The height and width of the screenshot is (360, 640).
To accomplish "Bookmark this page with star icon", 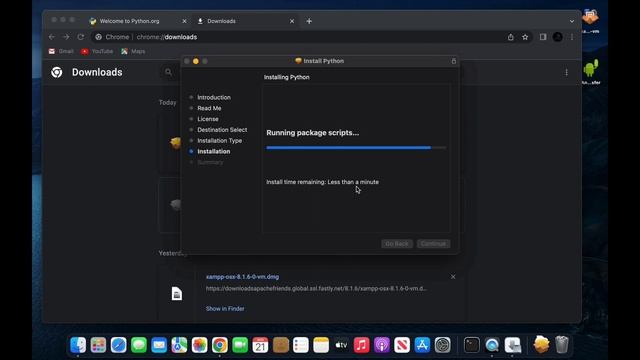I will [x=525, y=37].
